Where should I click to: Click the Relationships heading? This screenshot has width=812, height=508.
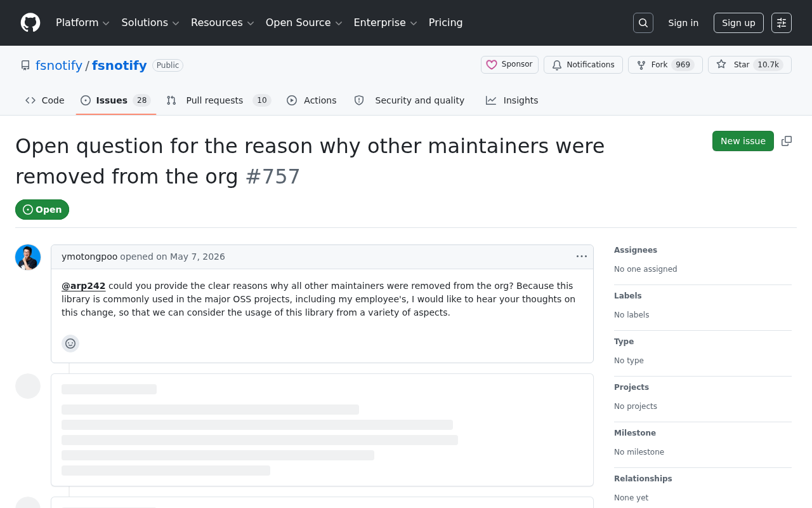(643, 479)
